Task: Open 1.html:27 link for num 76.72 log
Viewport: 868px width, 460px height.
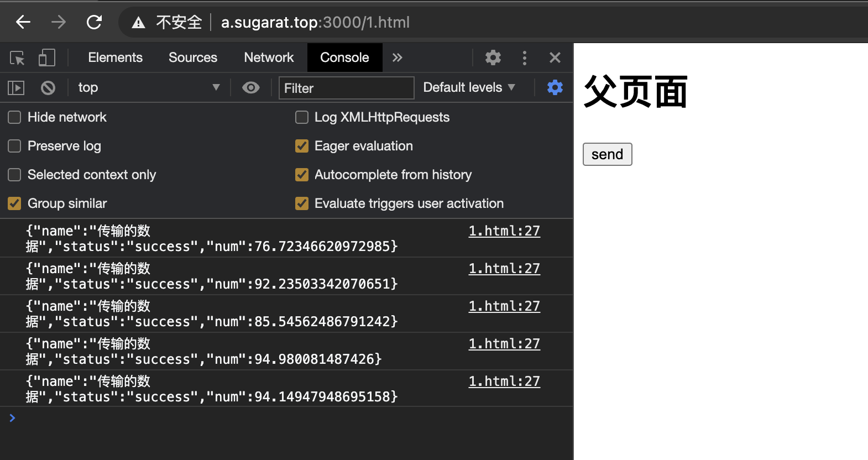Action: pyautogui.click(x=504, y=231)
